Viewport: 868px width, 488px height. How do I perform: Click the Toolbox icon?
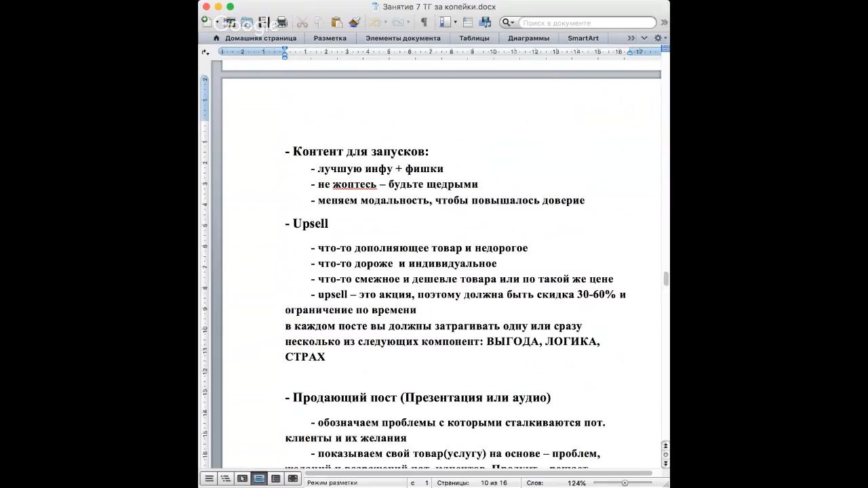point(467,22)
